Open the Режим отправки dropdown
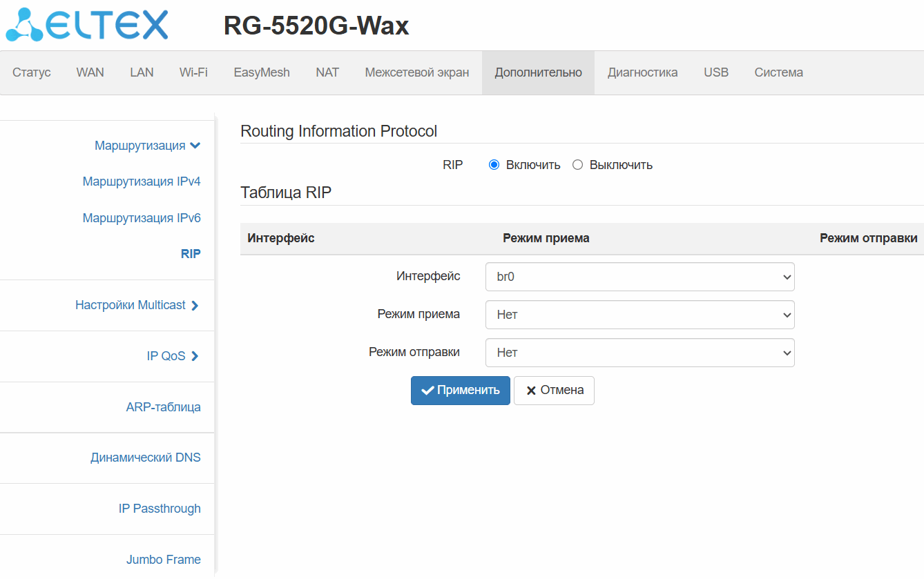 (x=639, y=353)
